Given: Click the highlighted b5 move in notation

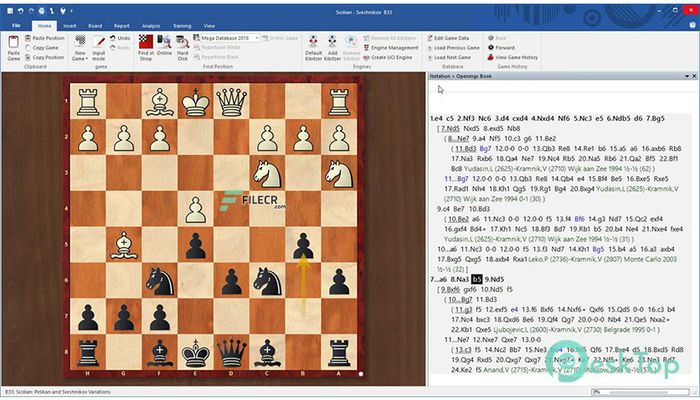Looking at the screenshot, I should click(x=477, y=279).
